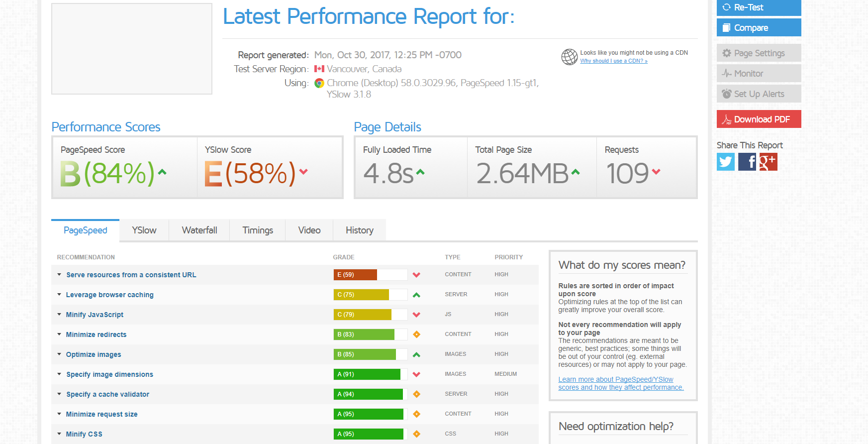Download the report as PDF
Screen dimensions: 868x444
pyautogui.click(x=759, y=119)
